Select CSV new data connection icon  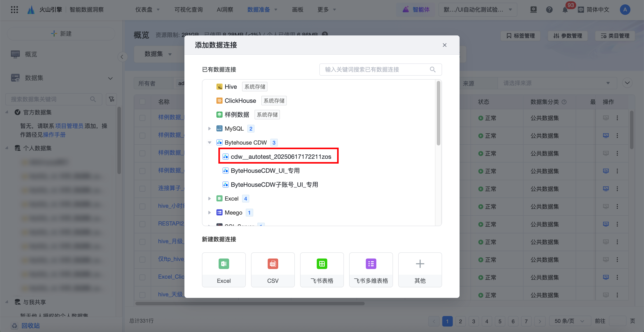[x=272, y=264]
